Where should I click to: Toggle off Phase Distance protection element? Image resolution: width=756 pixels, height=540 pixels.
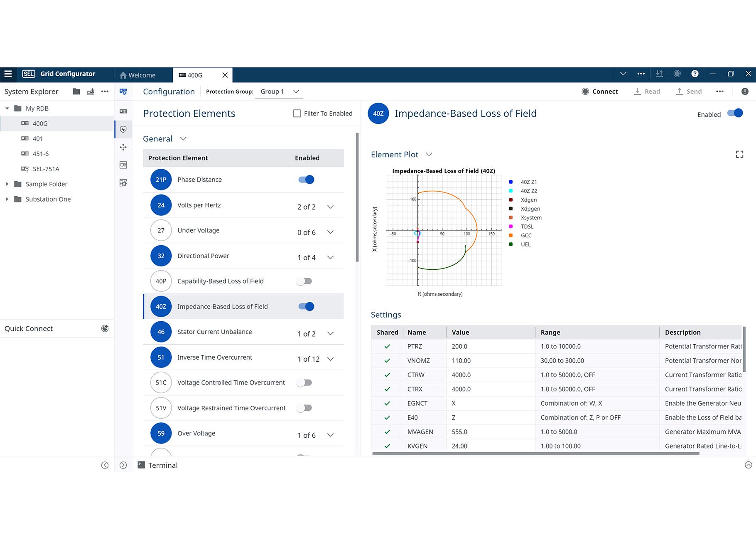point(306,180)
